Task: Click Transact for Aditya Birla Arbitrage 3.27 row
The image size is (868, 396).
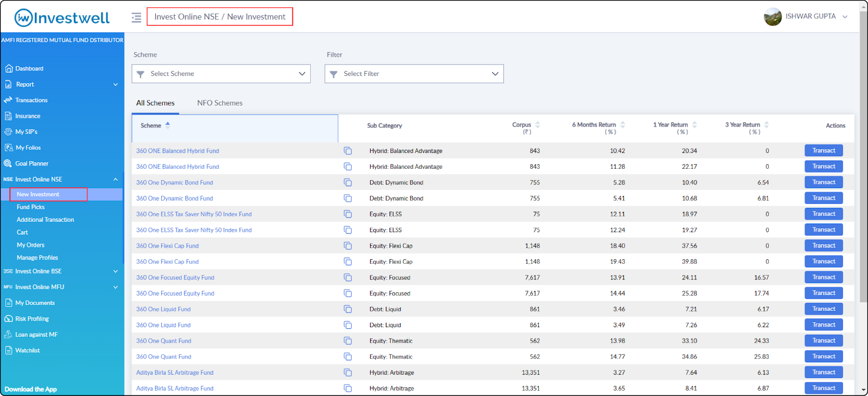Action: coord(824,372)
